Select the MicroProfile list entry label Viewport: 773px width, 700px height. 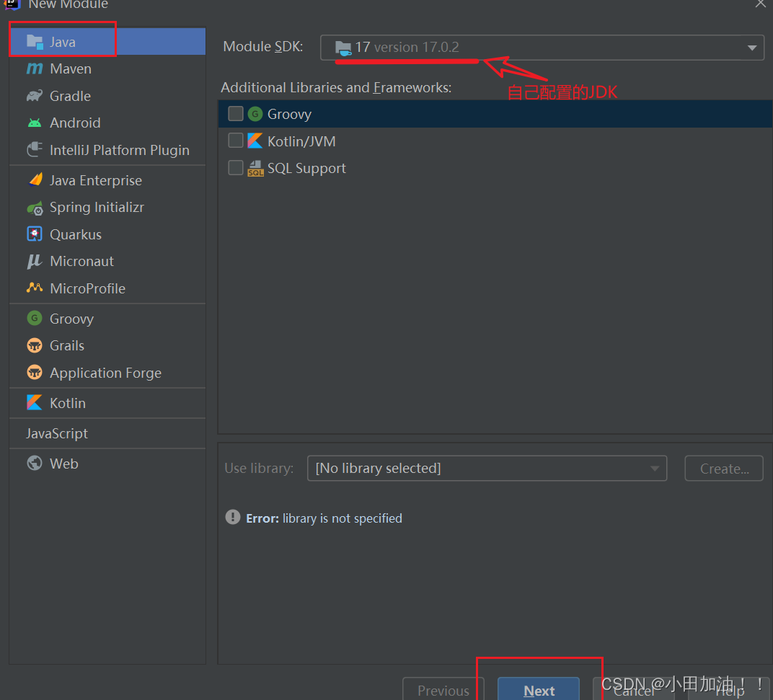pyautogui.click(x=88, y=288)
